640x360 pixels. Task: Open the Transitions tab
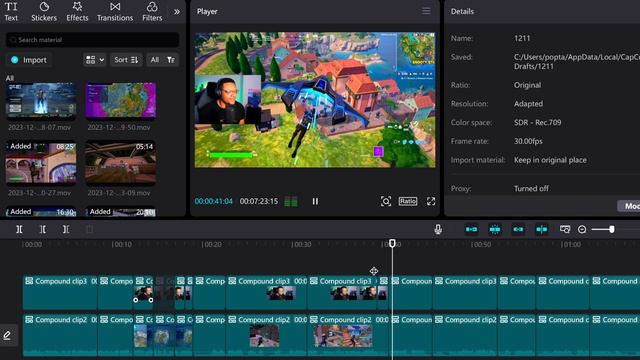click(x=115, y=11)
